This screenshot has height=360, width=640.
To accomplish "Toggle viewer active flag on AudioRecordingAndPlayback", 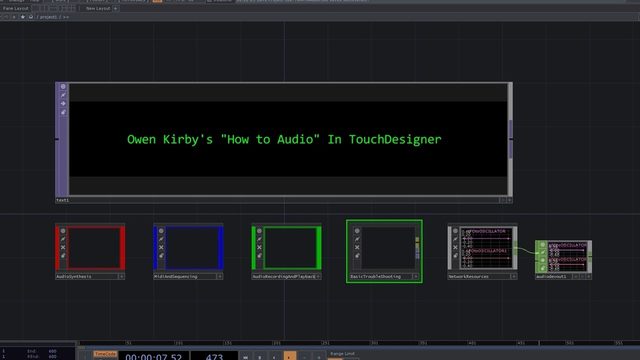I will pyautogui.click(x=259, y=231).
